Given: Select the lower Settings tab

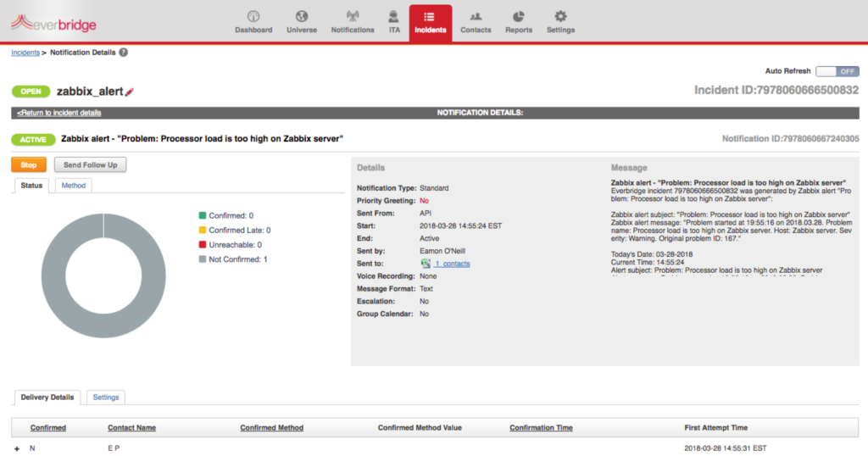Looking at the screenshot, I should coord(106,398).
